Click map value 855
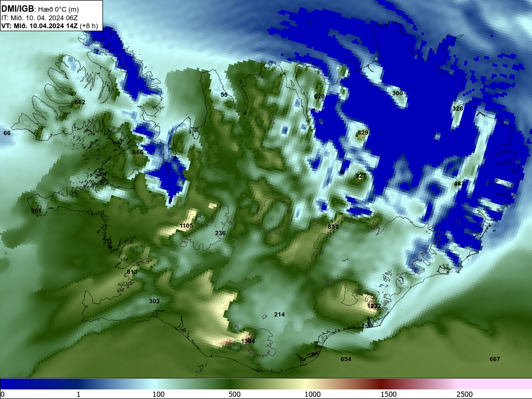The width and height of the screenshot is (532, 399). 333,227
